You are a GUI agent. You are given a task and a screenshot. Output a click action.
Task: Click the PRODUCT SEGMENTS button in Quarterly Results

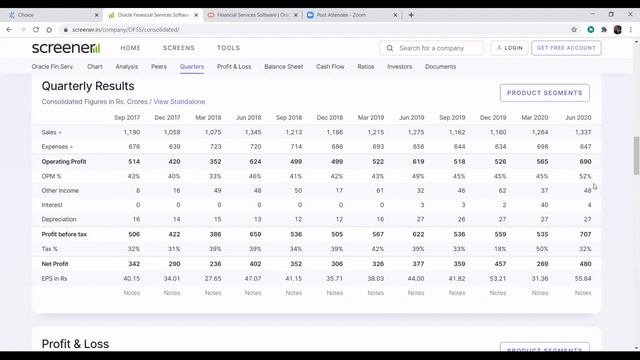544,93
